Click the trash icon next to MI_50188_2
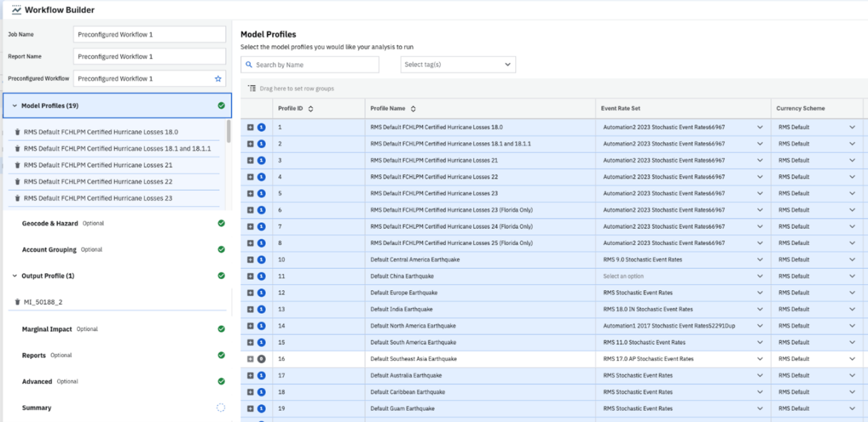This screenshot has height=422, width=868. (x=18, y=301)
